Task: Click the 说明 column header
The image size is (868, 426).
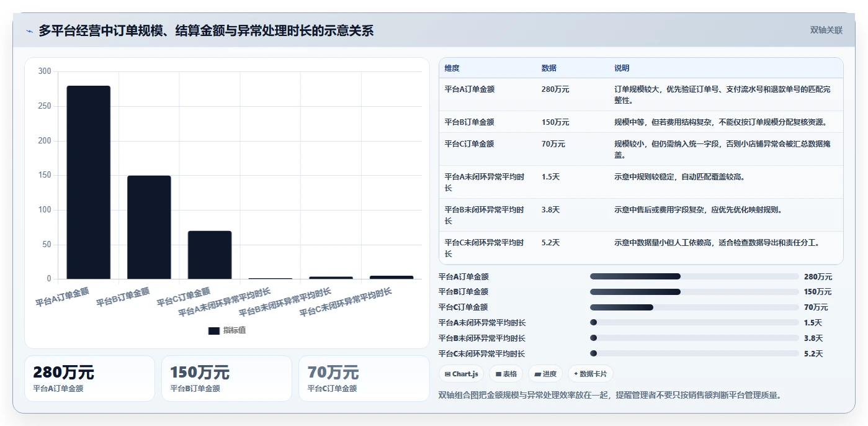Action: click(x=622, y=68)
